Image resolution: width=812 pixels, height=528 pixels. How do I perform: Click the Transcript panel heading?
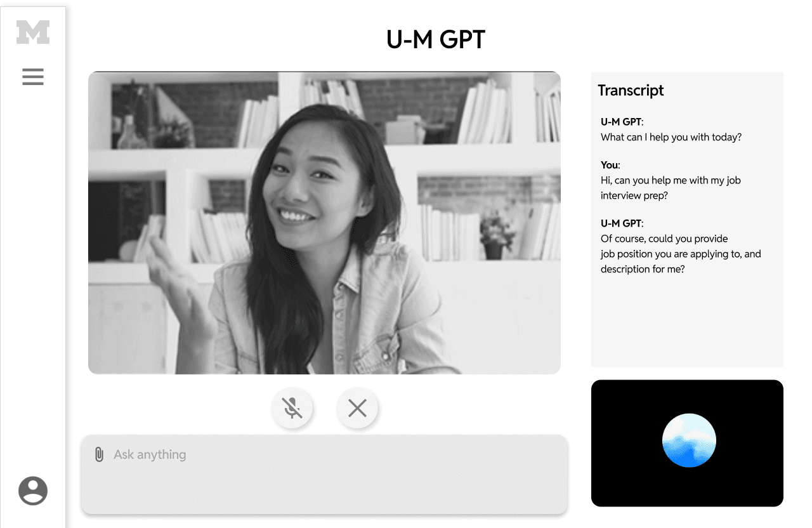point(631,90)
